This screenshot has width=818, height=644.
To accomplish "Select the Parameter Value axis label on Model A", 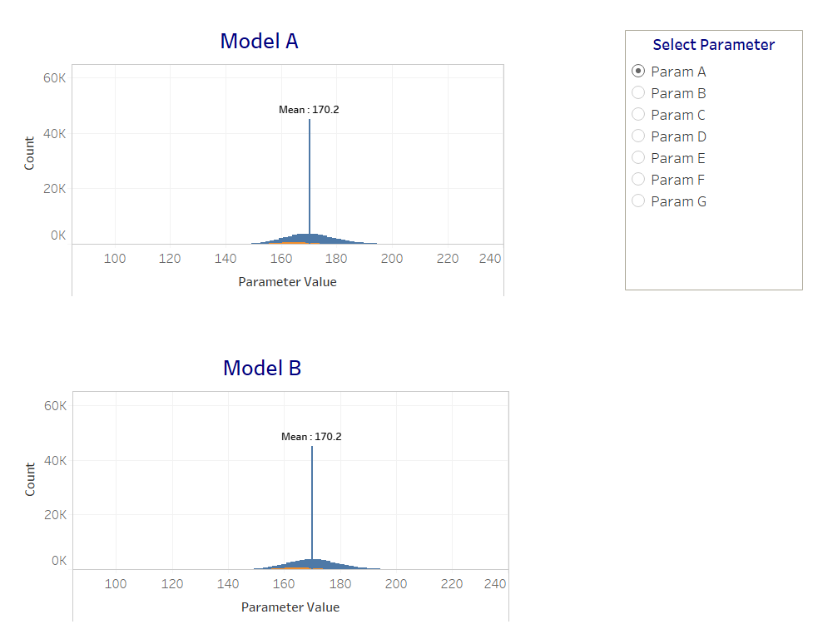I will [x=288, y=281].
